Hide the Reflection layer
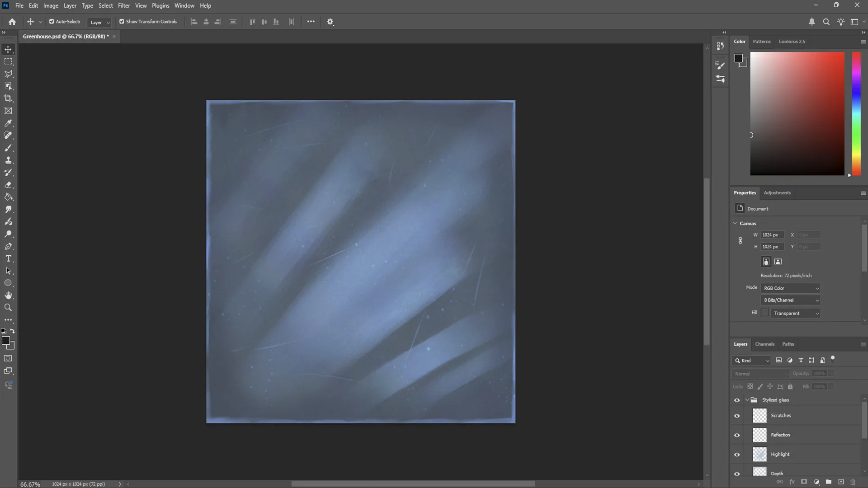Viewport: 868px width, 488px height. 737,436
